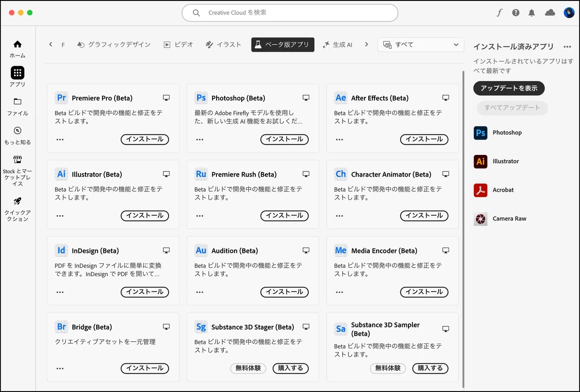Show notifications via bell icon
This screenshot has width=580, height=392.
click(x=532, y=13)
